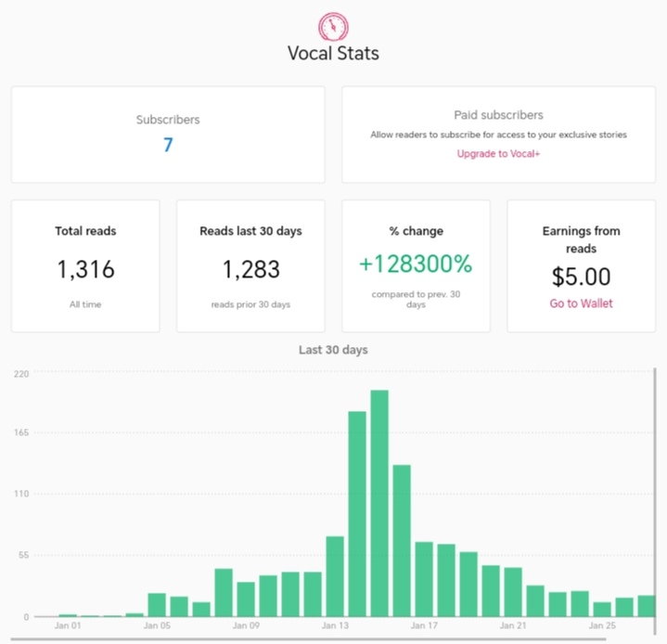Click the subscribers count 7
Screen dimensions: 667x644
click(x=168, y=145)
